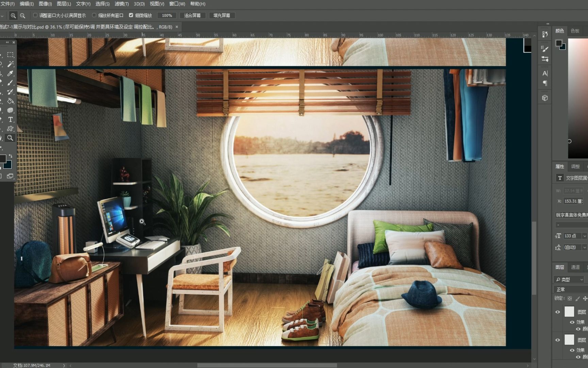
Task: Open the 3D panel icon
Action: tap(545, 98)
